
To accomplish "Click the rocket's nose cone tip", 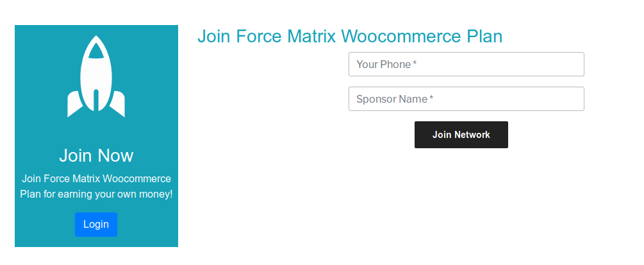I will [x=96, y=39].
